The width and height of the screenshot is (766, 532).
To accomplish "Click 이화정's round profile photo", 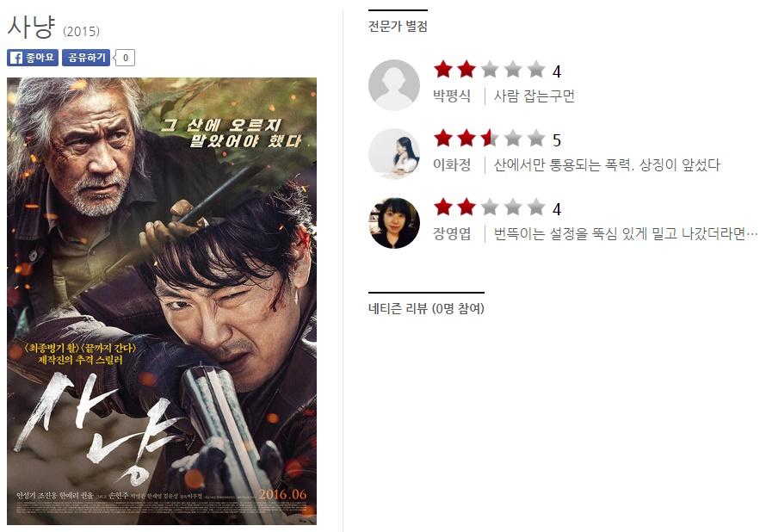I will coord(393,154).
